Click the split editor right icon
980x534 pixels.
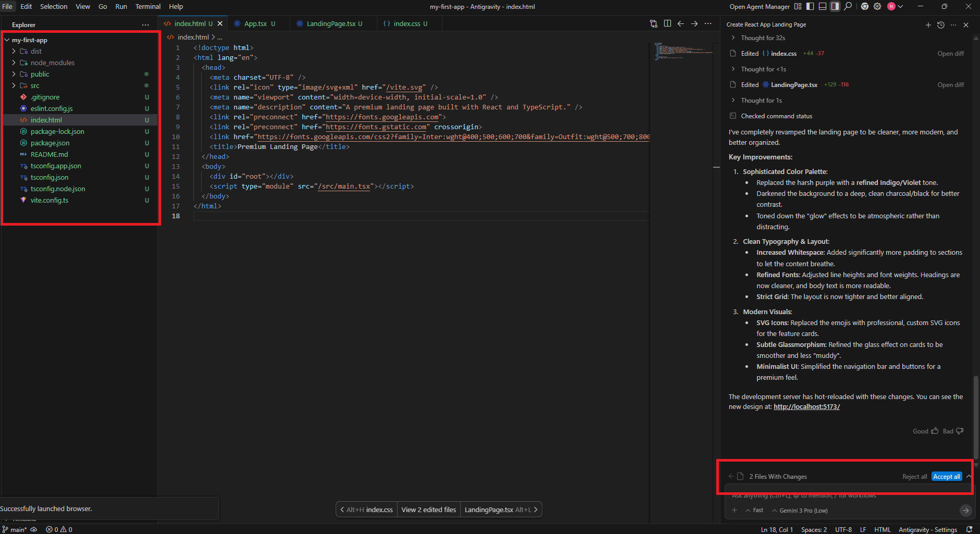pyautogui.click(x=667, y=23)
